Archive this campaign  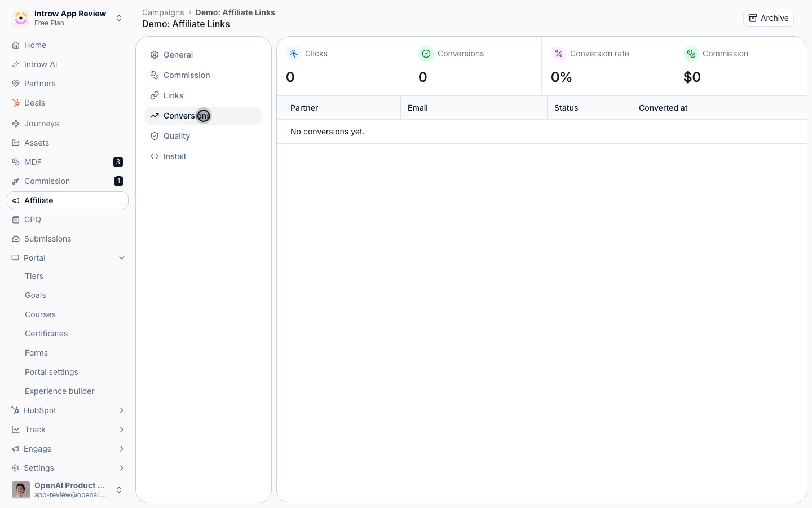point(768,18)
